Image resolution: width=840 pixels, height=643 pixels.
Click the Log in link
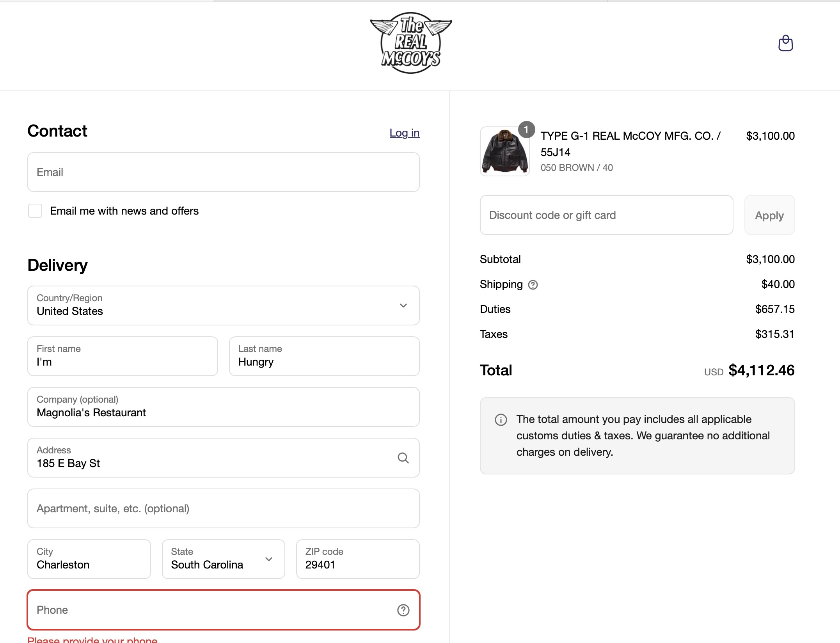click(x=404, y=133)
